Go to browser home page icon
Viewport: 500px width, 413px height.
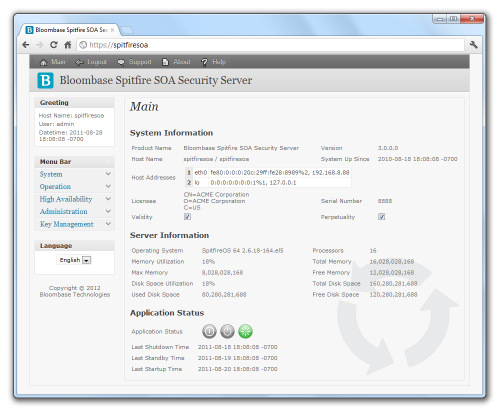tap(68, 45)
